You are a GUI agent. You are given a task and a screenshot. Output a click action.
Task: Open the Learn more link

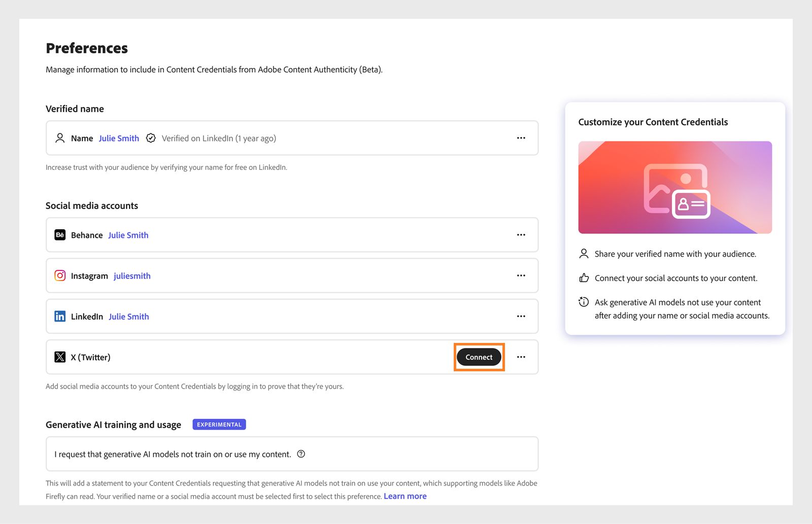pos(404,496)
